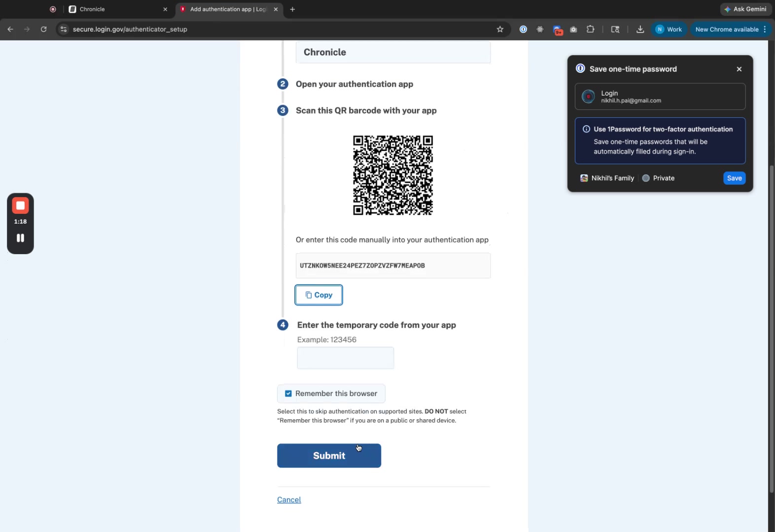Open the Work profile menu
The height and width of the screenshot is (532, 775).
[x=669, y=29]
